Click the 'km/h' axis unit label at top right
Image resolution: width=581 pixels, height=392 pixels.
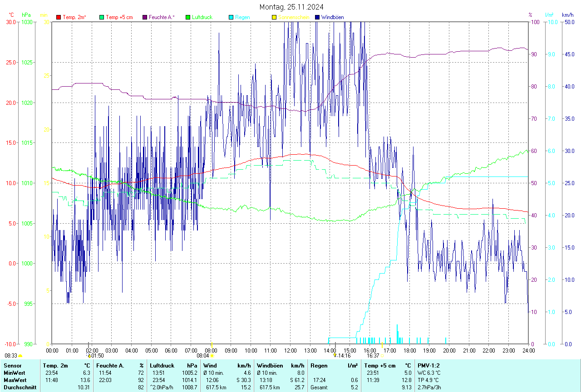[567, 15]
